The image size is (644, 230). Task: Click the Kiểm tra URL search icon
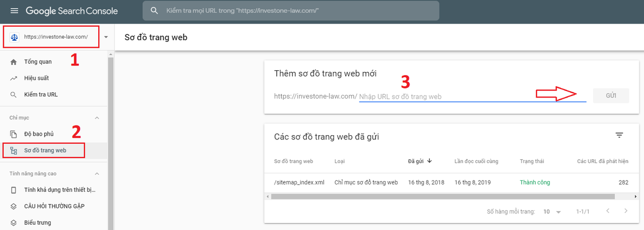point(14,95)
